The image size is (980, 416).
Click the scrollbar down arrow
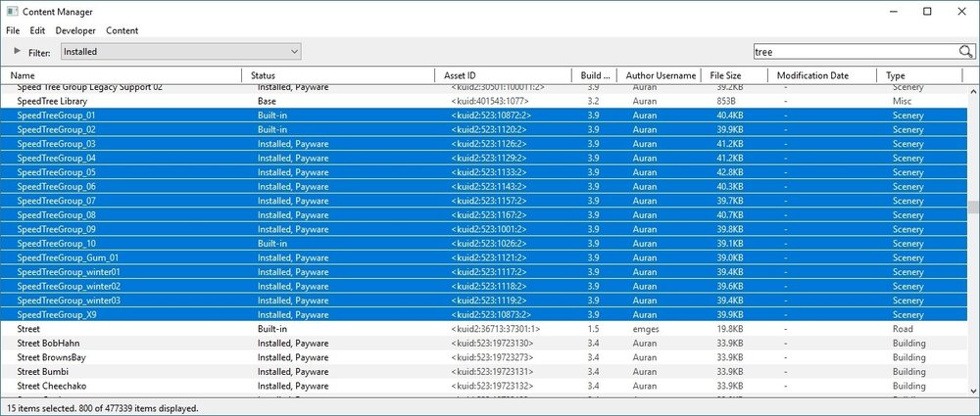[973, 390]
